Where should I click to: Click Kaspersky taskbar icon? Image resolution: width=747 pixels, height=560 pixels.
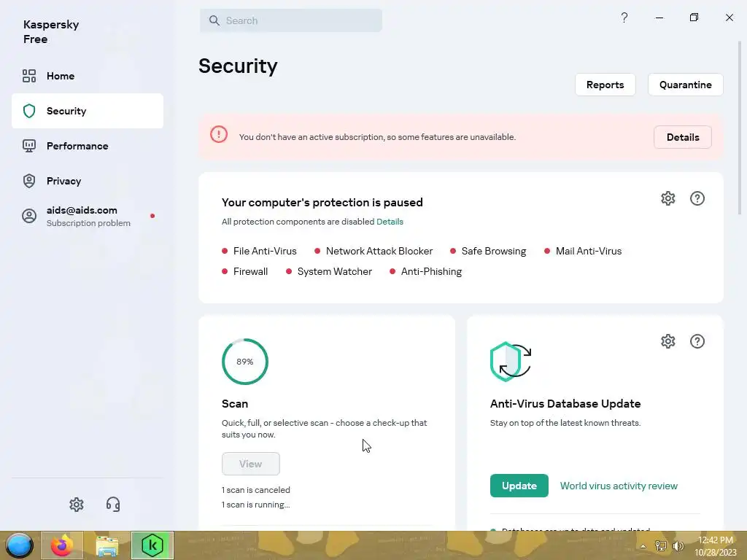[x=152, y=545]
